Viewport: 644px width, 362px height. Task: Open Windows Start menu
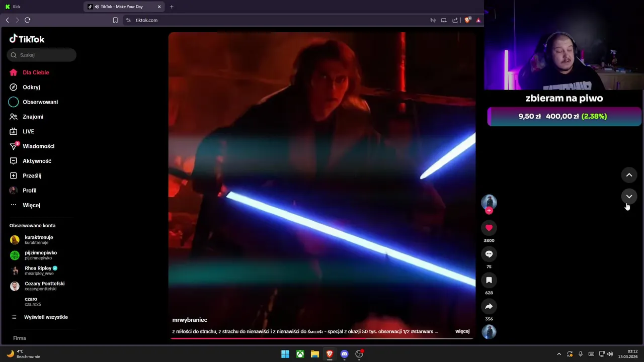(285, 354)
